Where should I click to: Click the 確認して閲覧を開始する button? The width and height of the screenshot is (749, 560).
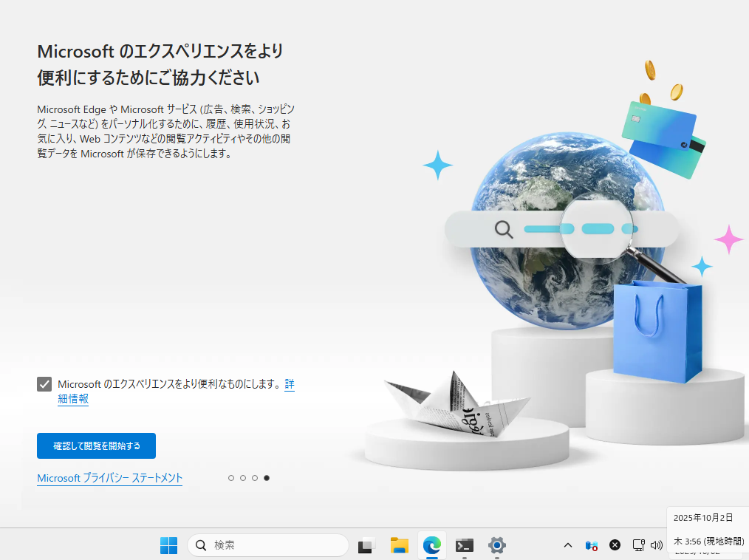click(96, 446)
